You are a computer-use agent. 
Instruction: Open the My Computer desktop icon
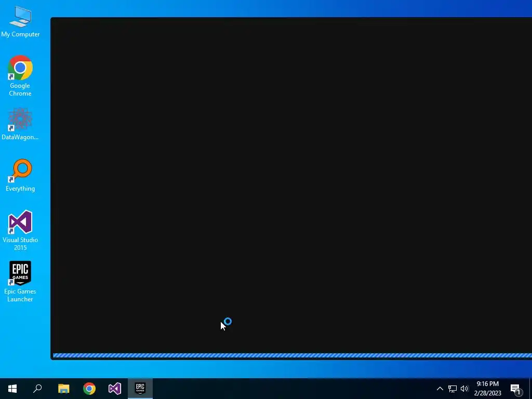click(x=20, y=21)
